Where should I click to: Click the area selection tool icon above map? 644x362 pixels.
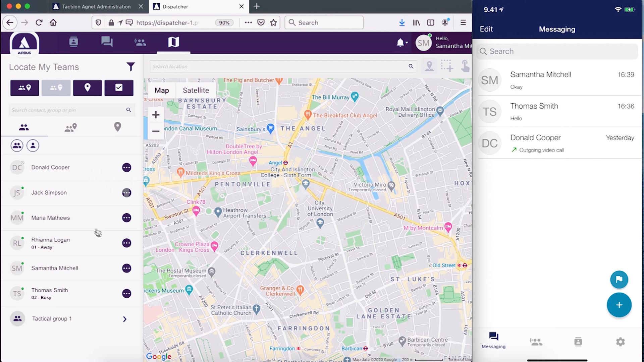click(447, 66)
